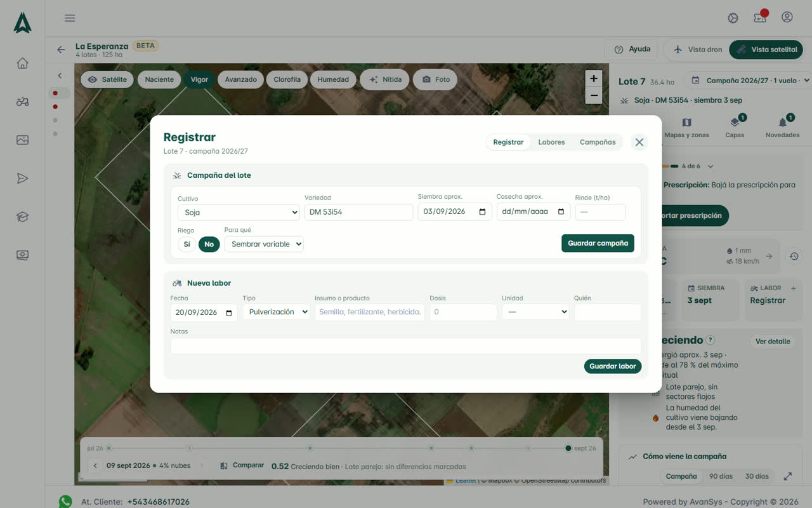Expand the campaign chart fullscreen
The height and width of the screenshot is (508, 812).
click(x=788, y=476)
